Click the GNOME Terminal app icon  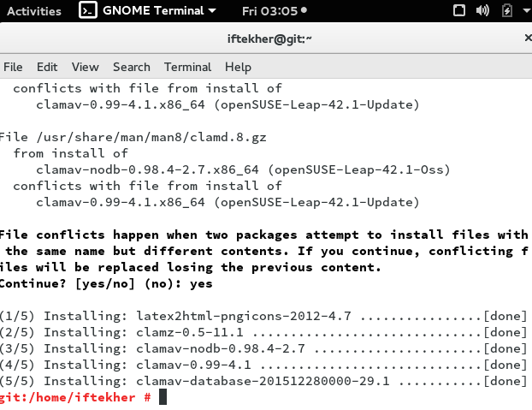click(x=88, y=10)
